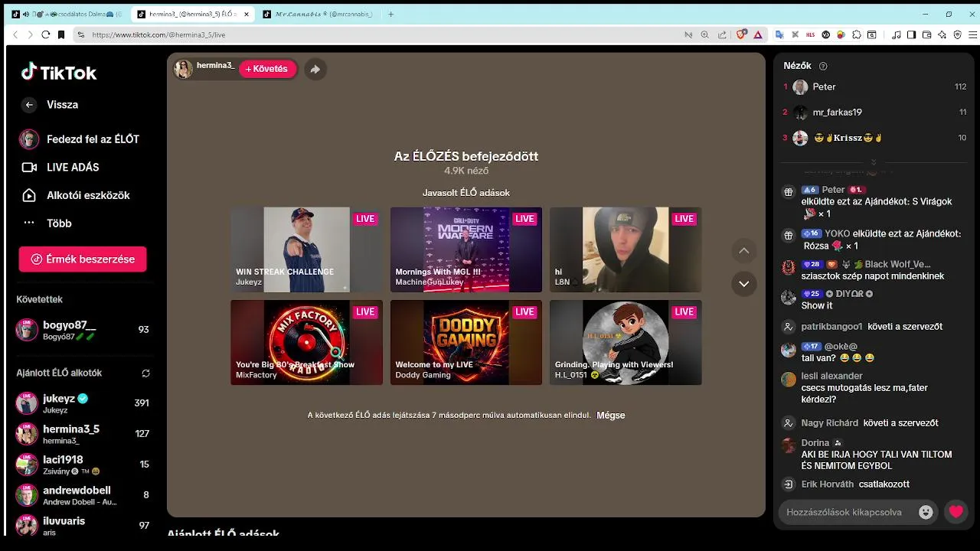The width and height of the screenshot is (980, 551).
Task: Click the TikTok logo
Action: [59, 73]
